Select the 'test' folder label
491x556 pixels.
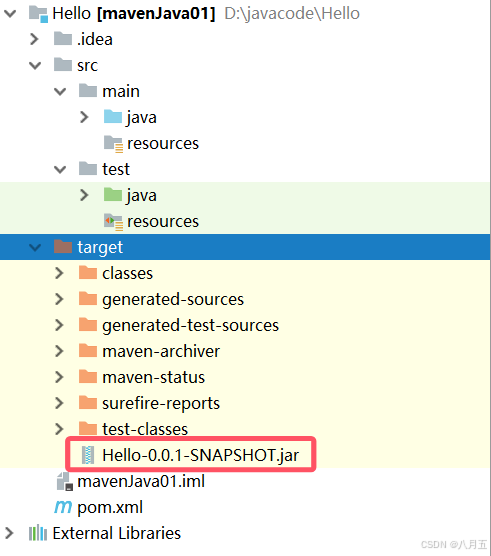pyautogui.click(x=116, y=169)
